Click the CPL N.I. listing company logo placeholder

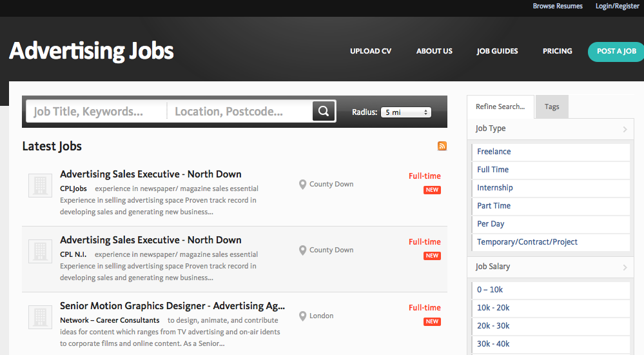[40, 251]
